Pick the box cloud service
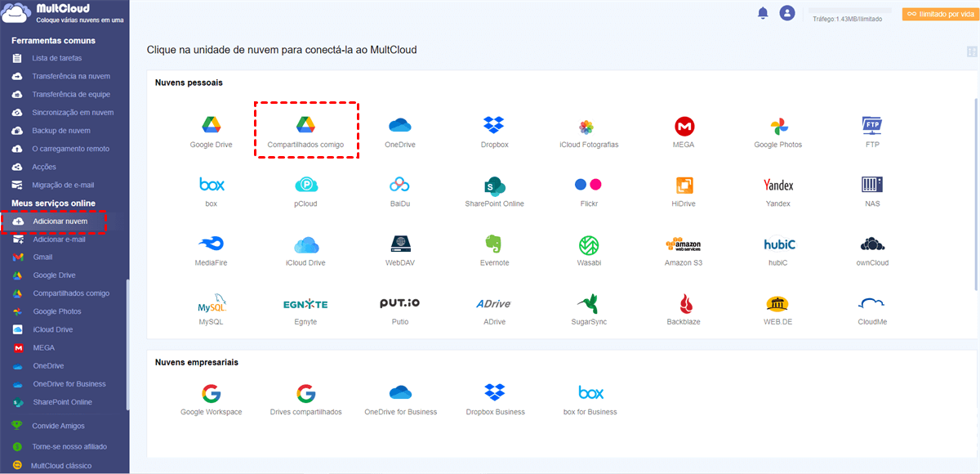The image size is (980, 474). (x=212, y=190)
